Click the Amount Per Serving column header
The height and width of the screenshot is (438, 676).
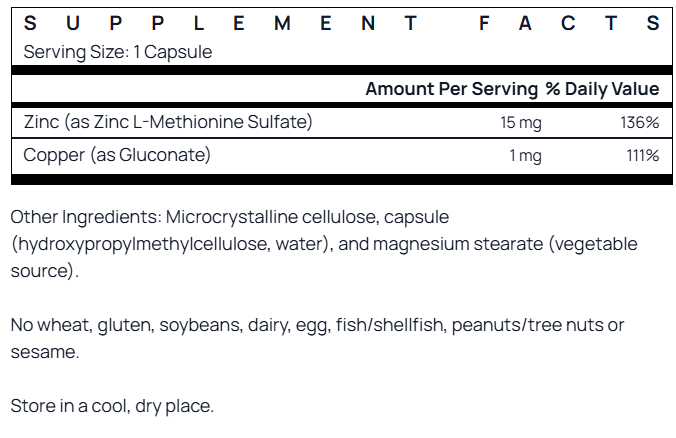(x=451, y=89)
